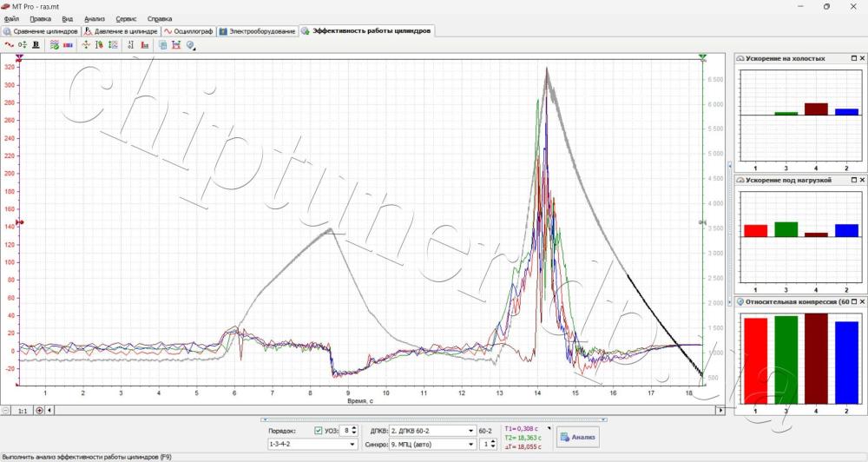Click the vertical-arrow fit-scale icon
The width and height of the screenshot is (868, 462).
coord(114,45)
